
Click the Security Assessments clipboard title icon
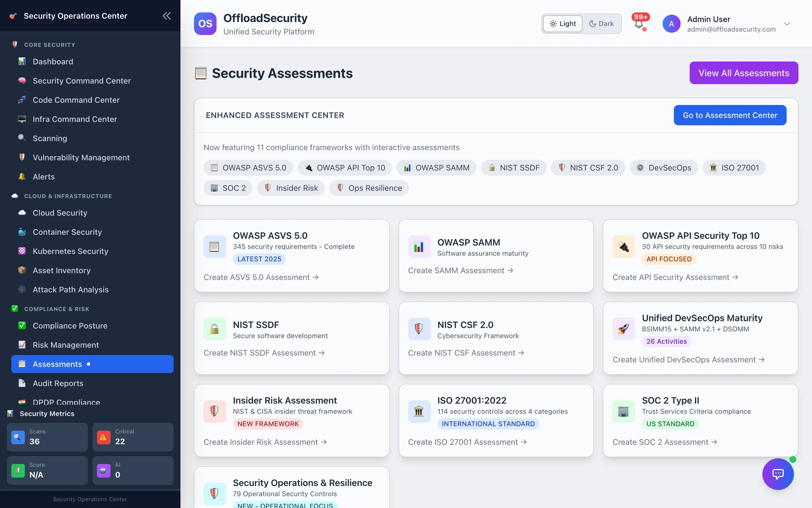point(200,73)
